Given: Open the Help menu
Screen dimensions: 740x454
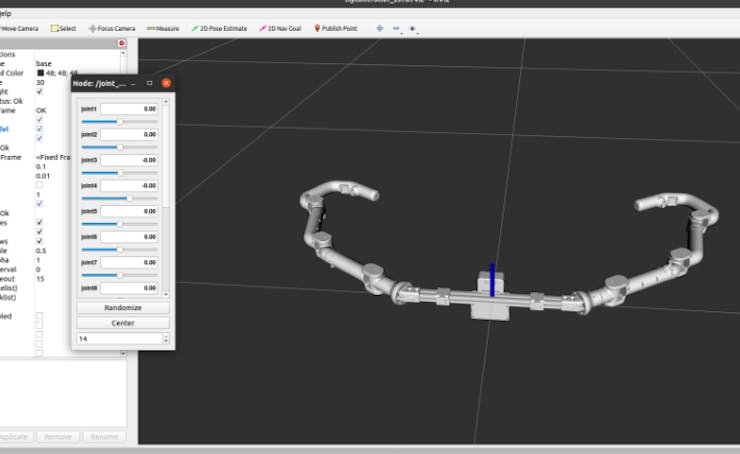Looking at the screenshot, I should click(6, 14).
